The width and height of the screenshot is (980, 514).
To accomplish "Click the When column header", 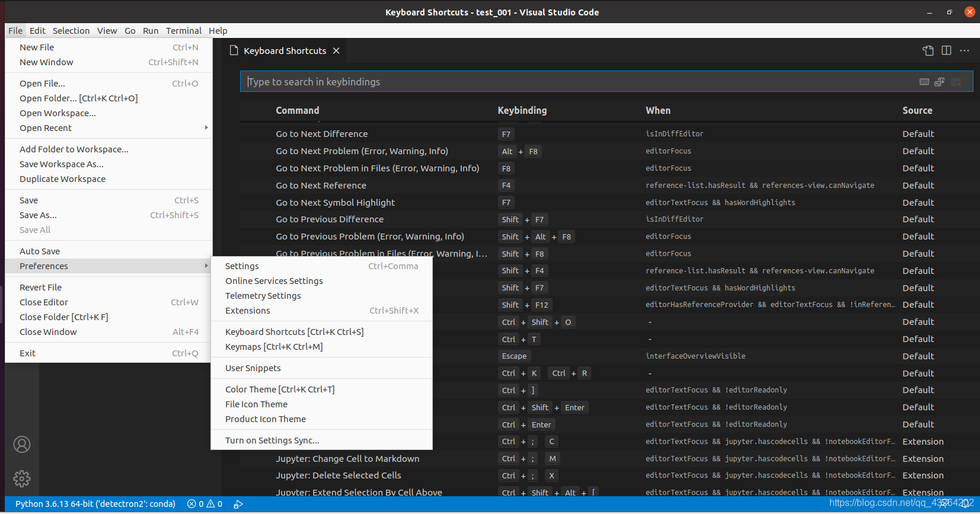I will click(x=658, y=110).
